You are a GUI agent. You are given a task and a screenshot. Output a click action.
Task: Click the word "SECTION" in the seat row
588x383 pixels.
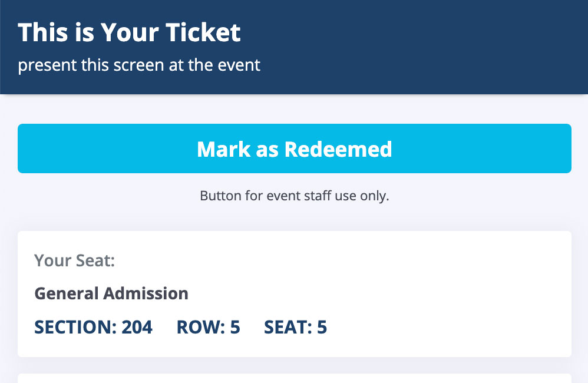(74, 327)
